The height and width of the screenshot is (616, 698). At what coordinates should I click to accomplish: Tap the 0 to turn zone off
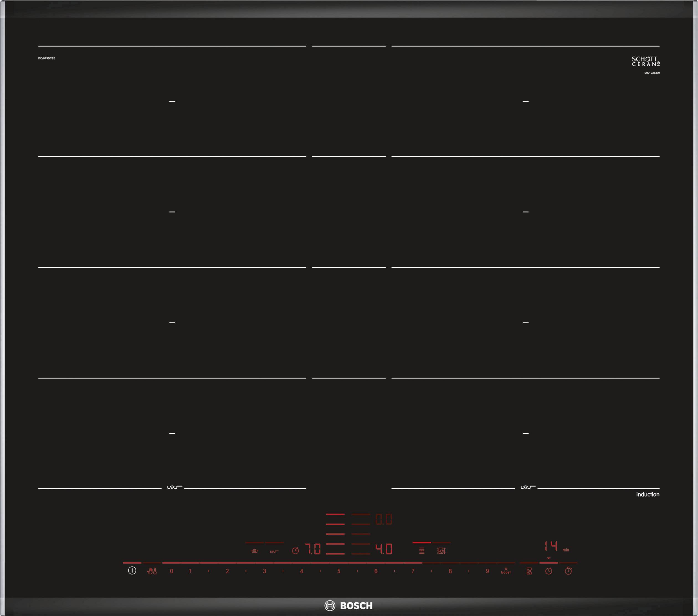[171, 571]
